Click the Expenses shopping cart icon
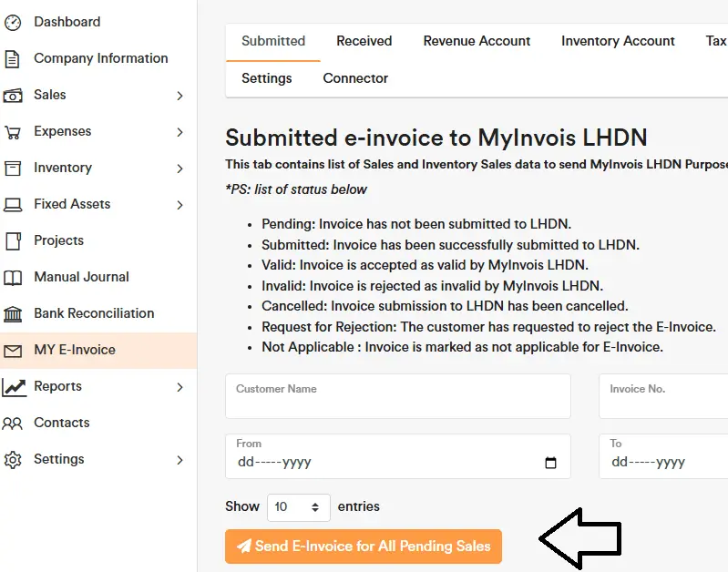 pos(13,132)
